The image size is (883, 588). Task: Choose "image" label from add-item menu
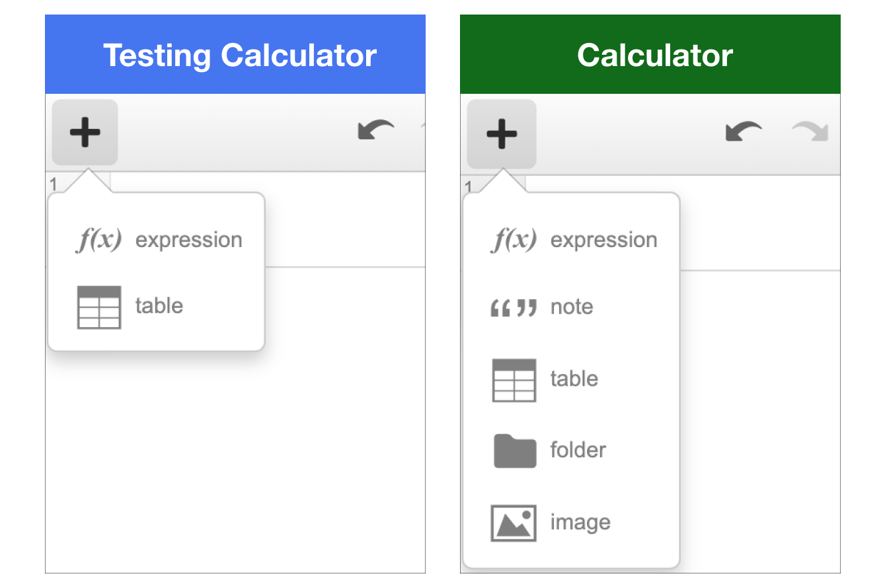[580, 522]
